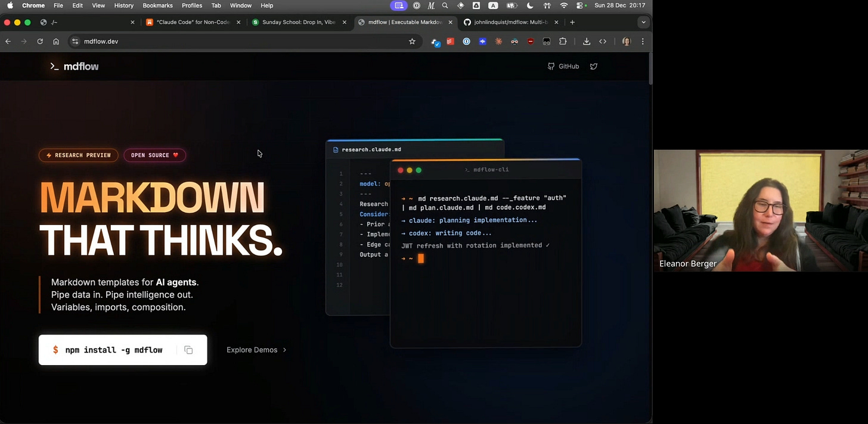Open the Apple menu
868x424 pixels.
10,5
